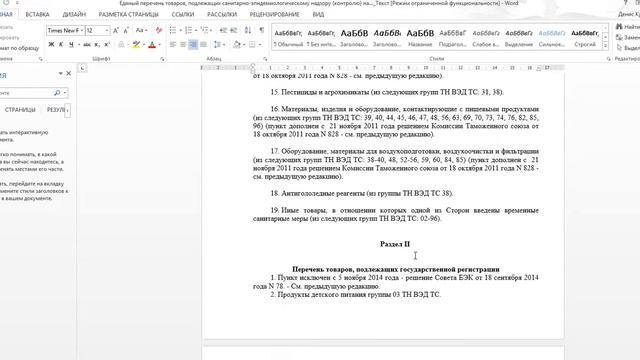Open Paragraph dialog launcher

tap(265, 59)
